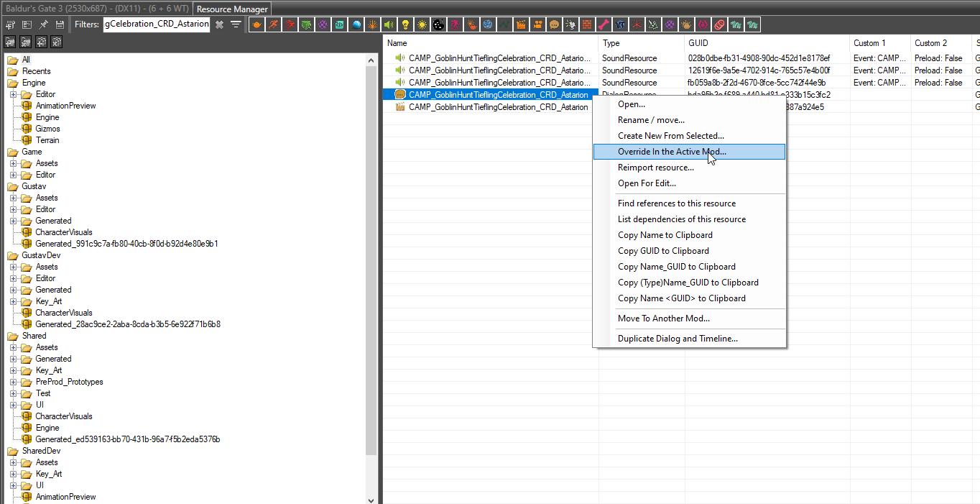Click the green line graph filter icon
Image resolution: width=980 pixels, height=504 pixels.
coord(504,24)
